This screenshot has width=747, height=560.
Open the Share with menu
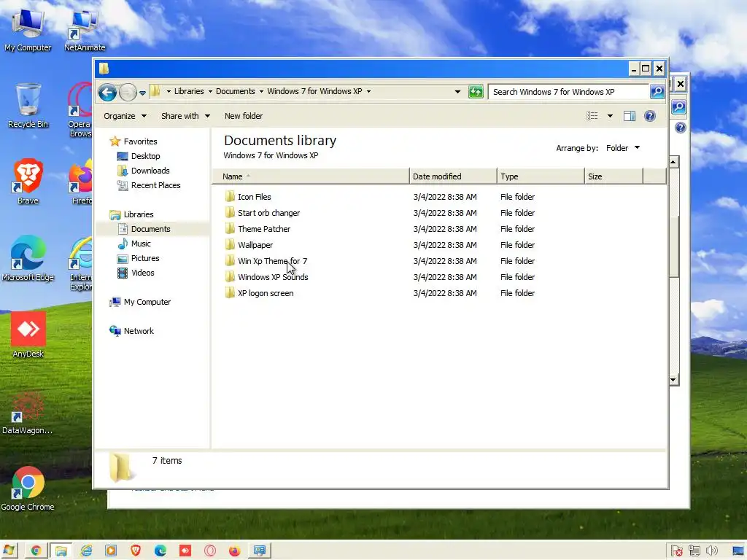tap(185, 116)
